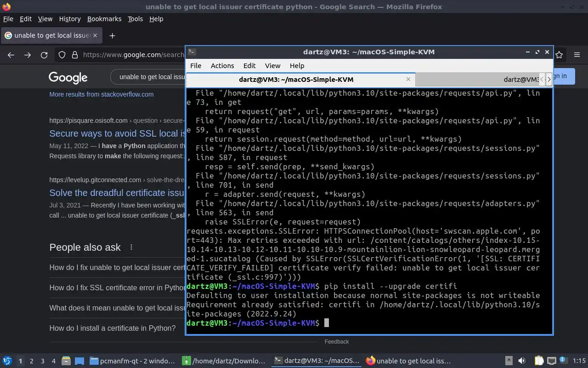Expand 'How do I install a certificate in Python' question

coord(113,328)
